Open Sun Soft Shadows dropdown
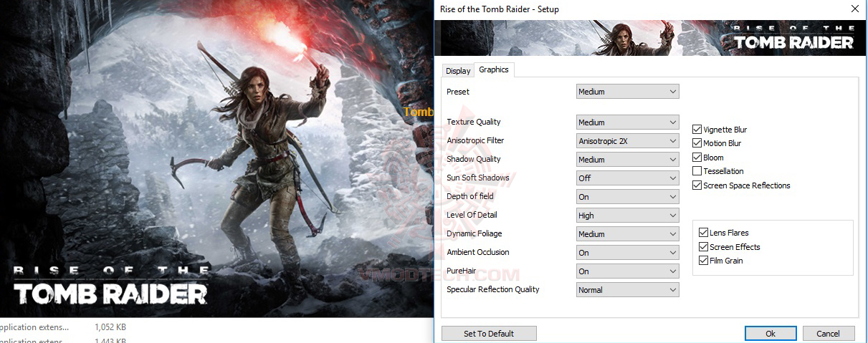Image resolution: width=868 pixels, height=343 pixels. click(x=627, y=178)
